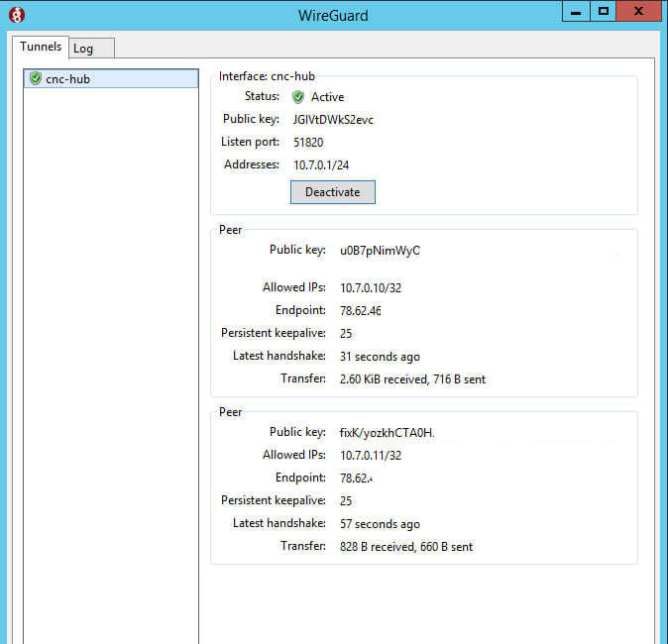Close the WireGuard window
This screenshot has width=668, height=644.
638,11
